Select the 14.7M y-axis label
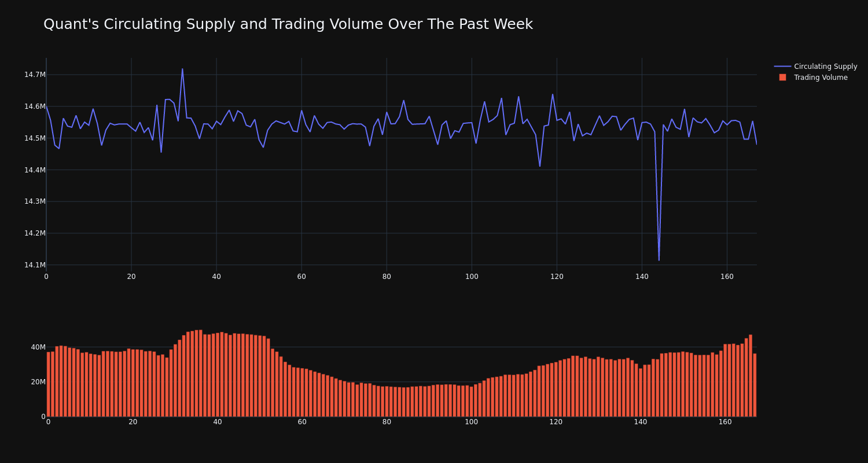 [x=35, y=75]
